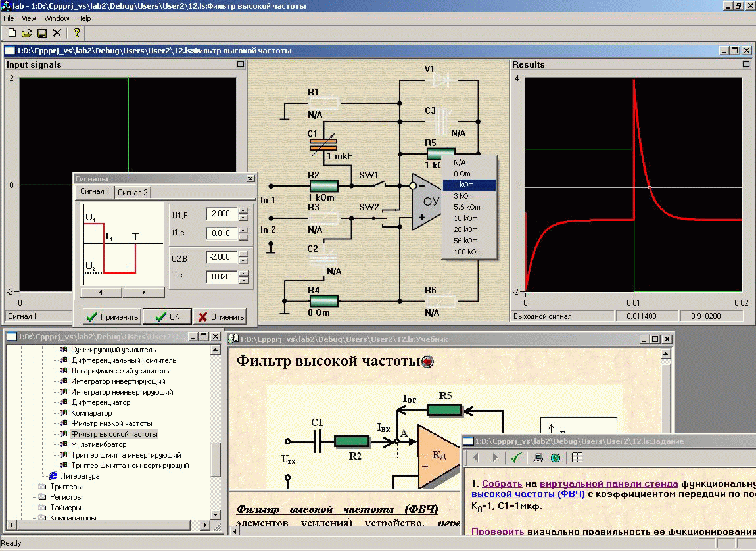Image resolution: width=756 pixels, height=551 pixels.
Task: Switch to the Сигнал 2 tab
Action: pos(133,193)
